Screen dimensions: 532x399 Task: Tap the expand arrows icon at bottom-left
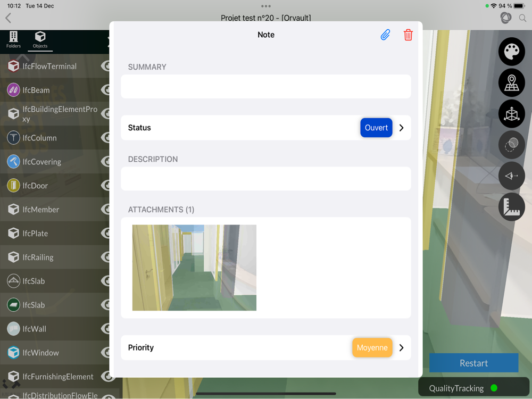coord(11,385)
